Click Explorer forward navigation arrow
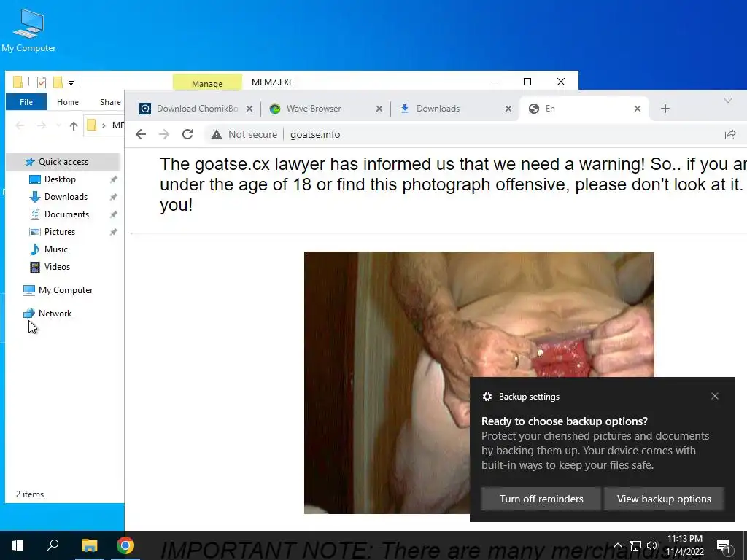The height and width of the screenshot is (560, 747). point(42,125)
